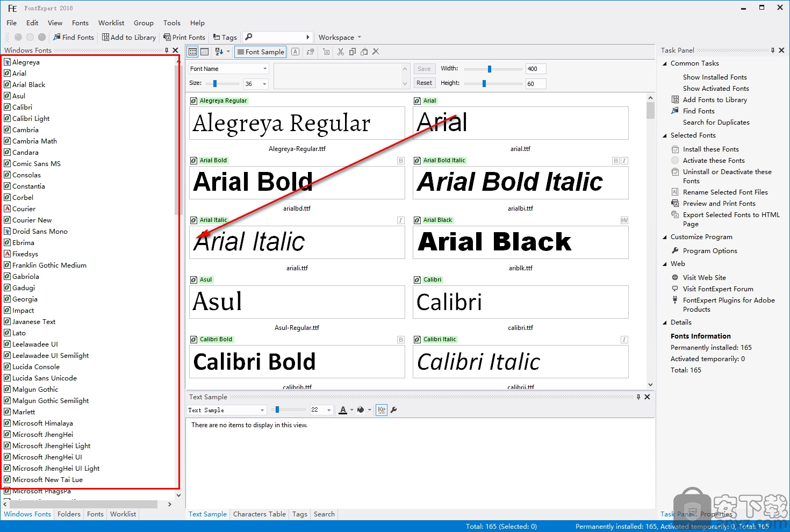This screenshot has width=790, height=532.
Task: Click the boxed letter A toolbar icon
Action: click(296, 52)
